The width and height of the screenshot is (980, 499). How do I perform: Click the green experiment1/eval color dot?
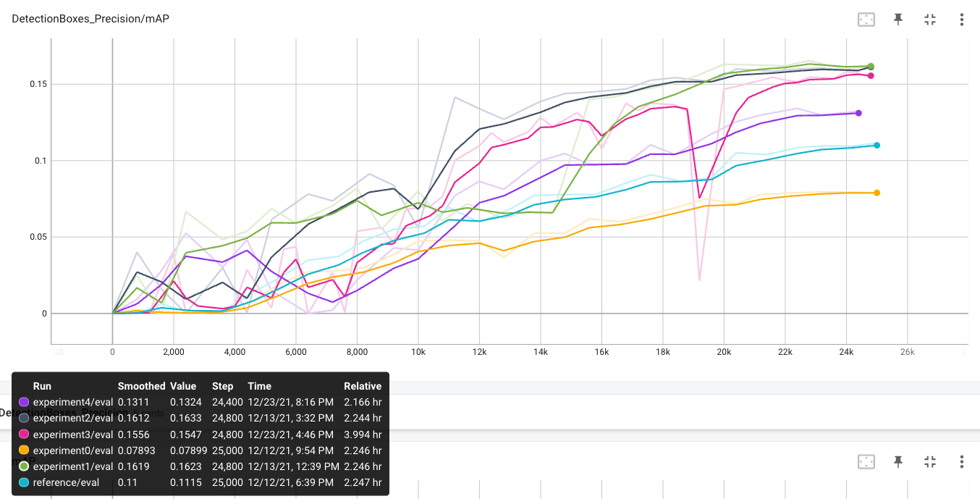point(24,466)
